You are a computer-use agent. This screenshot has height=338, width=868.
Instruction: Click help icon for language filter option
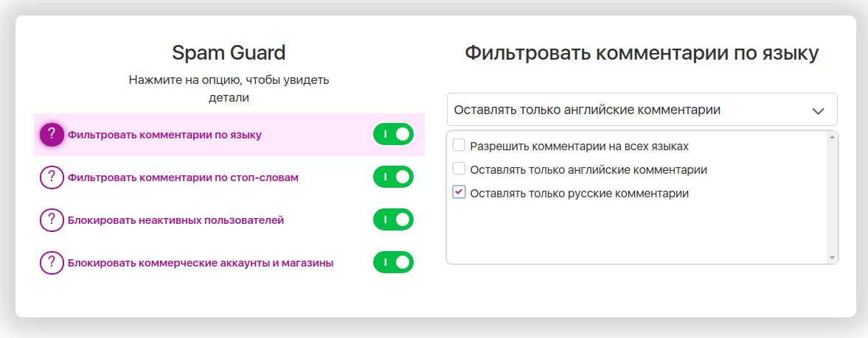click(51, 135)
